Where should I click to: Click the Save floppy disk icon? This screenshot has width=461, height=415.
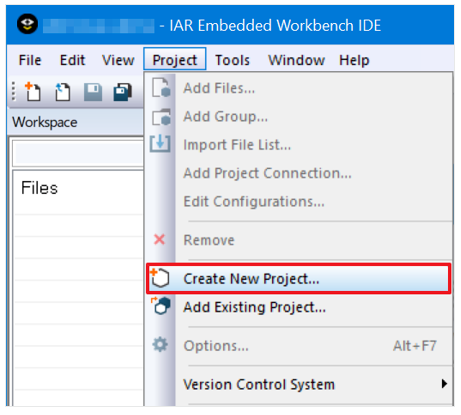93,92
